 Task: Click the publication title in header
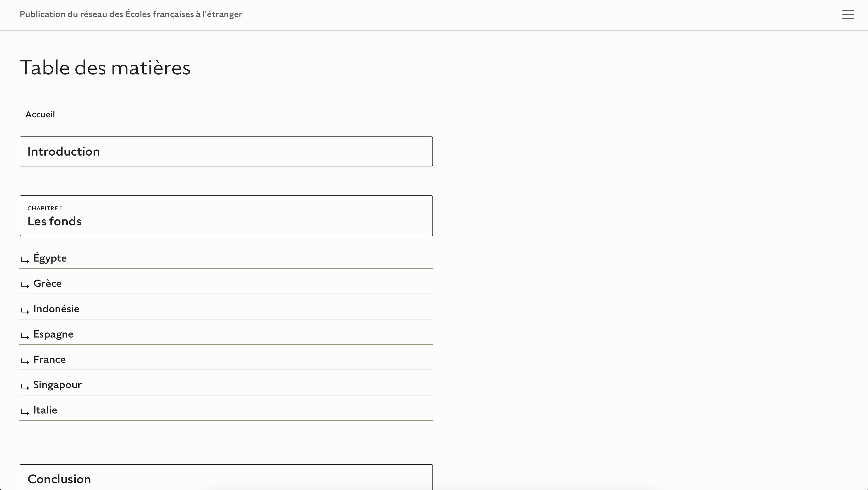point(131,14)
